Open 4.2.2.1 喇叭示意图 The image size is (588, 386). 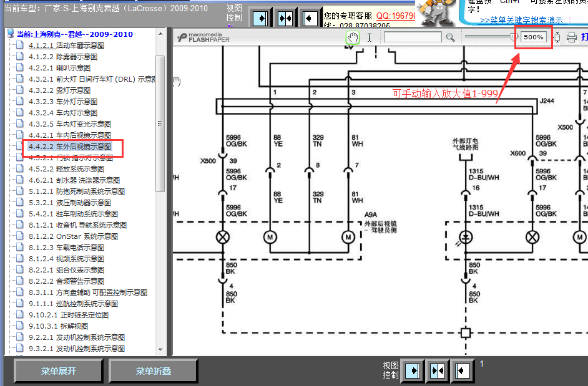pyautogui.click(x=60, y=68)
